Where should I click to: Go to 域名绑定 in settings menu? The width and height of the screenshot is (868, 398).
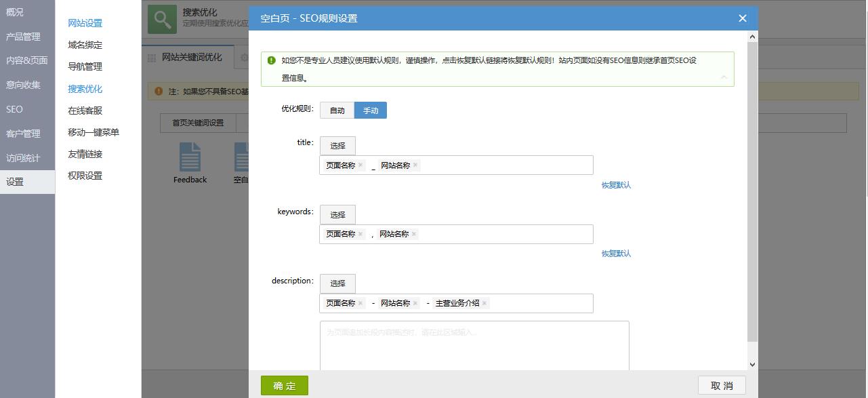tap(85, 45)
